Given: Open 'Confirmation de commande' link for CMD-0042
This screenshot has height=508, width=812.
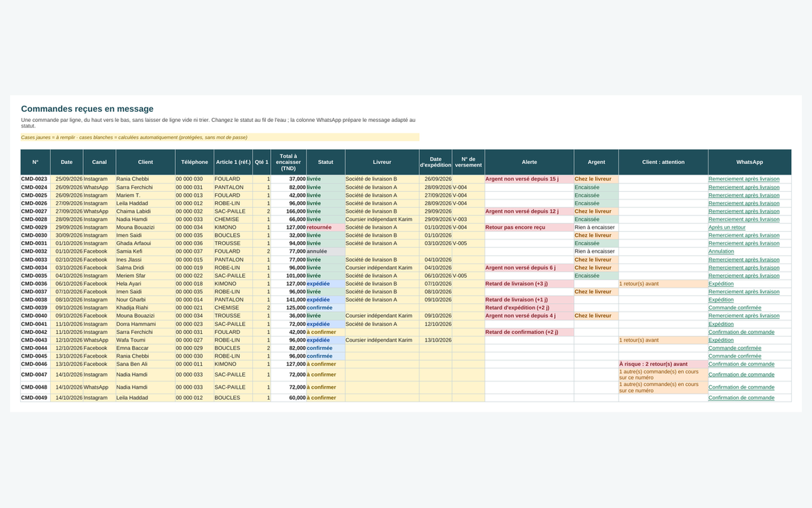Looking at the screenshot, I should click(741, 332).
